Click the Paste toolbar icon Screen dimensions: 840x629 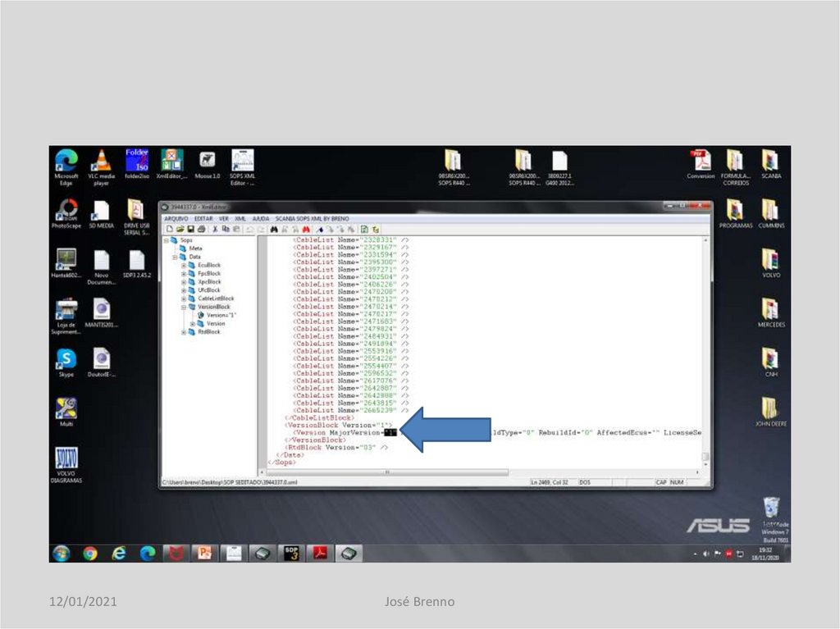coord(235,230)
